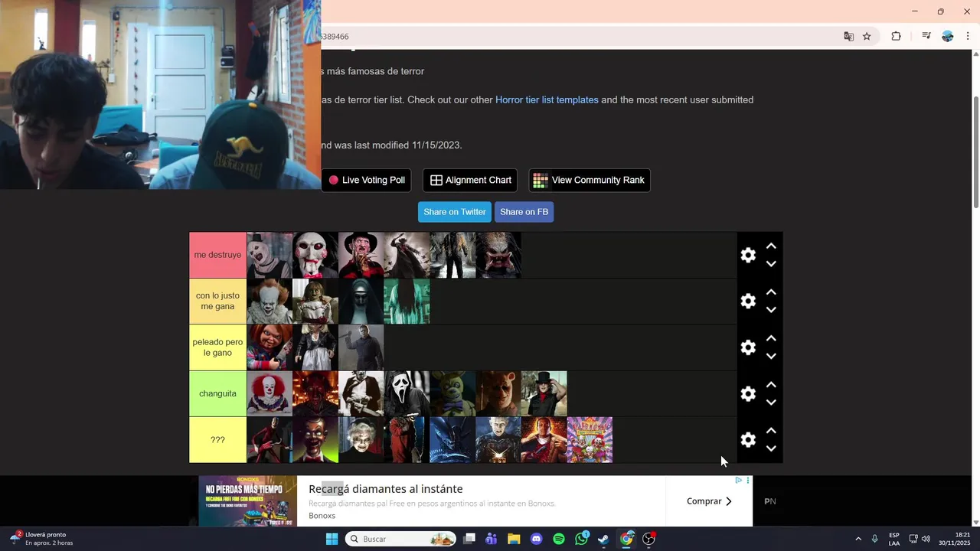
Task: Move 'me destruye' row down with chevron
Action: point(771,263)
